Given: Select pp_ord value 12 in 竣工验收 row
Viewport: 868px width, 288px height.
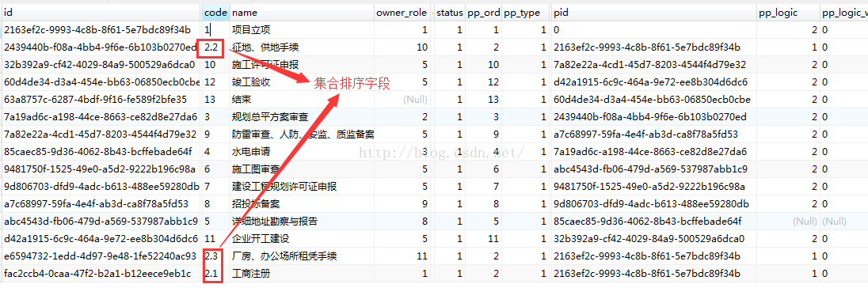Looking at the screenshot, I should pos(483,82).
